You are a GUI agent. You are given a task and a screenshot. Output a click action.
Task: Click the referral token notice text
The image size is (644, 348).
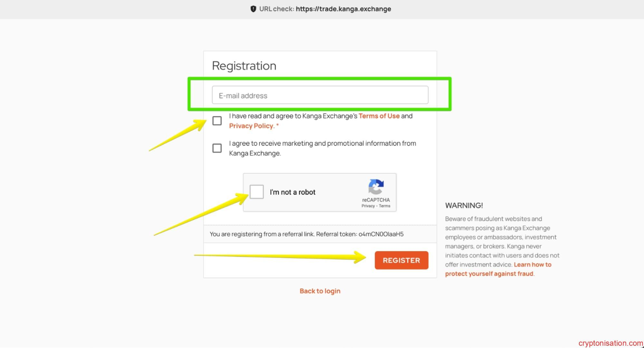point(307,234)
